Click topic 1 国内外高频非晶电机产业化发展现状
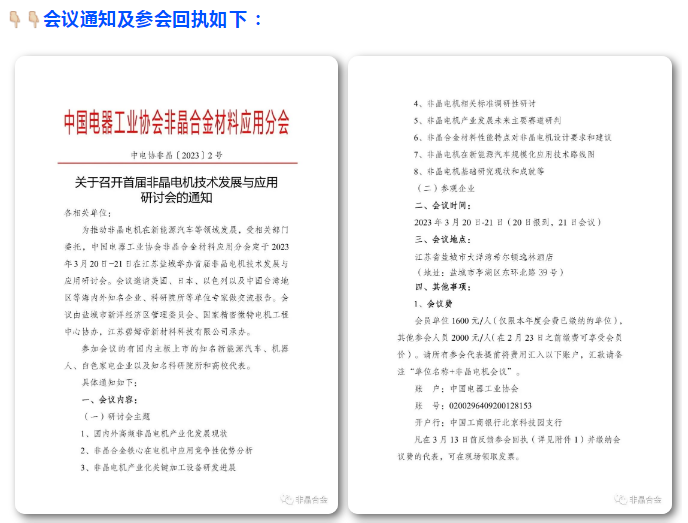The height and width of the screenshot is (523, 688). 154,433
